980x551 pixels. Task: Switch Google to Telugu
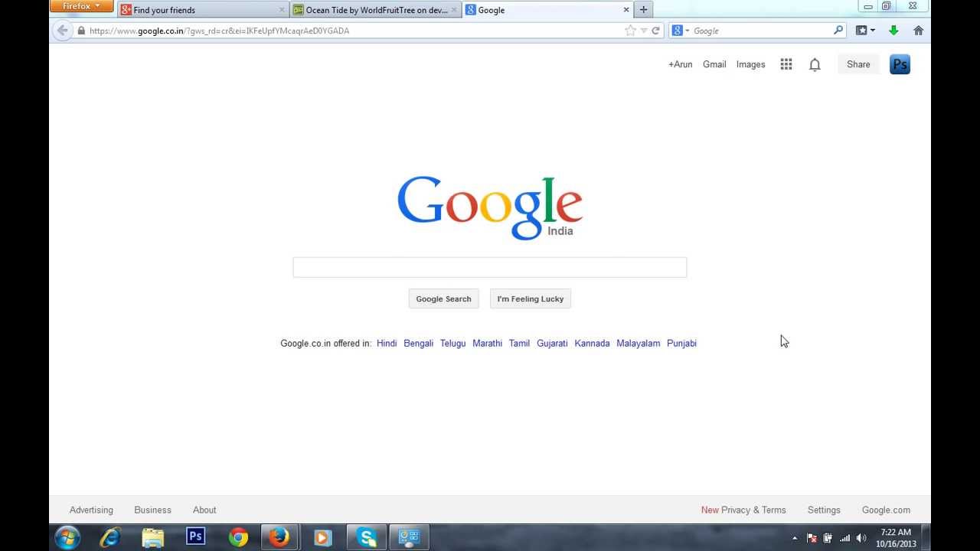[x=452, y=344]
